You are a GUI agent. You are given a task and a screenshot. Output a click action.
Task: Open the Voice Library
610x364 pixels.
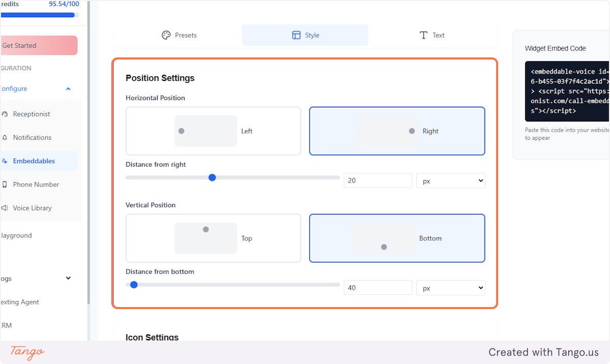pos(5,207)
